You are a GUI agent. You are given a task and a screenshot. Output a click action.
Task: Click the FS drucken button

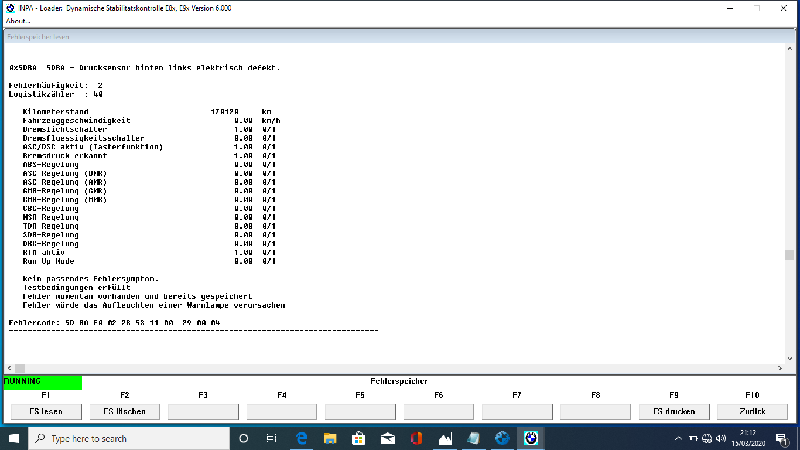tap(674, 411)
